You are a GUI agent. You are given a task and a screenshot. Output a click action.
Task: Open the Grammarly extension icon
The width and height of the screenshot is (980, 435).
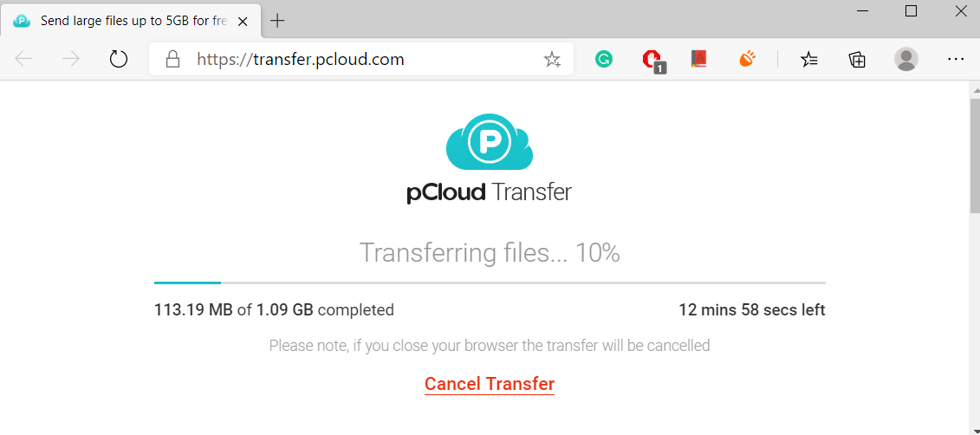tap(603, 60)
